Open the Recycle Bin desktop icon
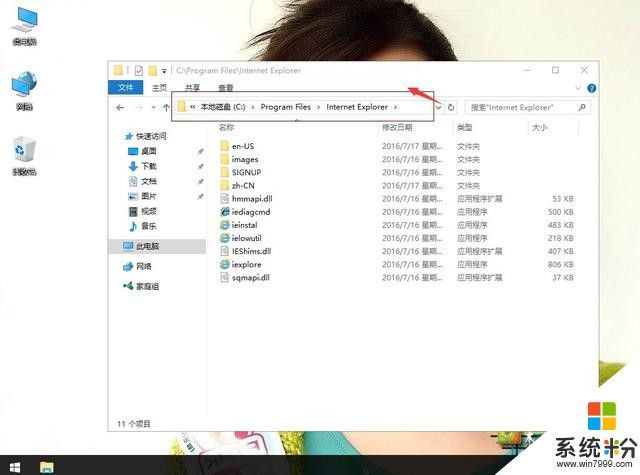Screen dimensions: 640x475 tap(24, 156)
